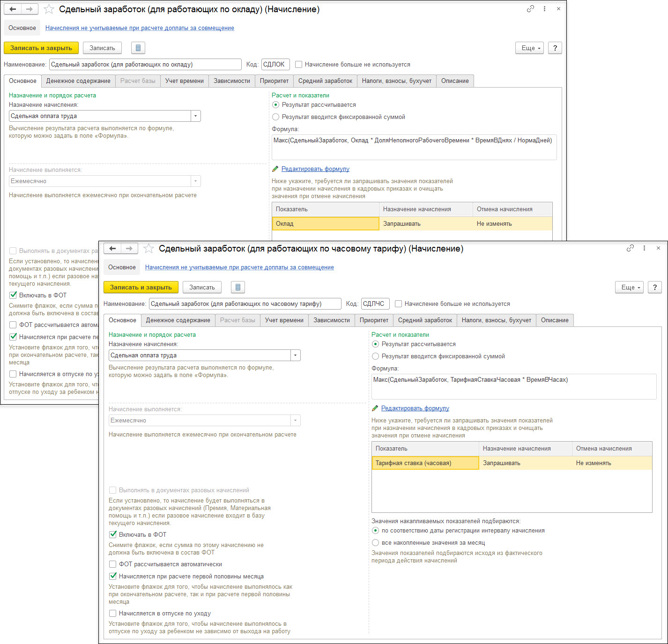Open 'Средний заработок' tab in hourly window
The width and height of the screenshot is (668, 644).
click(425, 320)
